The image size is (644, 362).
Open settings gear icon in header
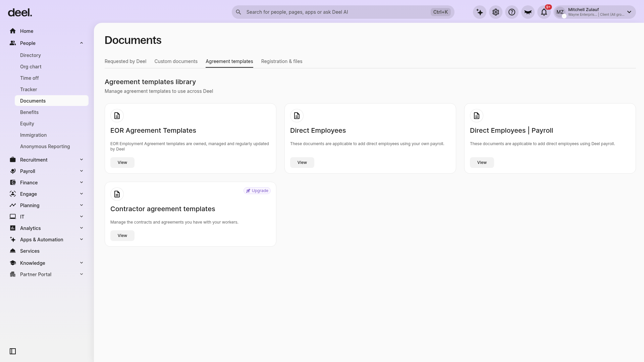tap(496, 12)
